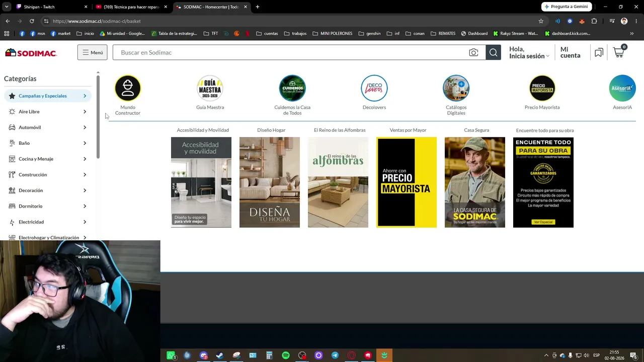Open the Mi cuenta link
644x362 pixels.
(x=570, y=52)
